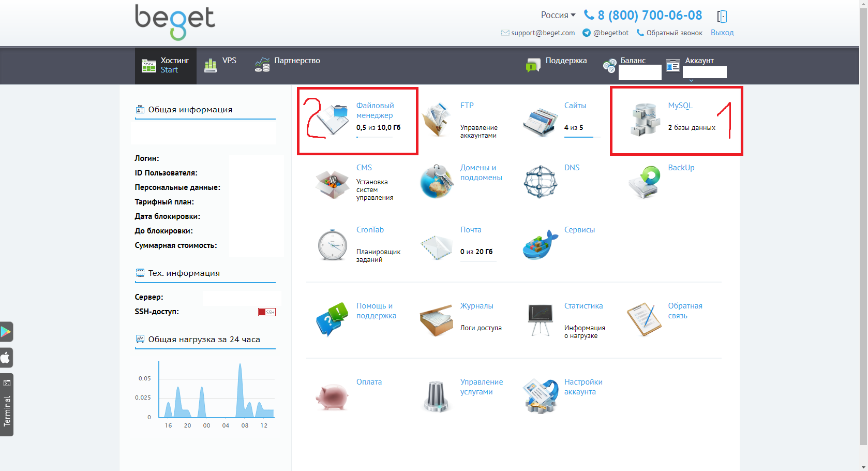Toggle the SSH access switch
The image size is (868, 471).
pyautogui.click(x=267, y=312)
